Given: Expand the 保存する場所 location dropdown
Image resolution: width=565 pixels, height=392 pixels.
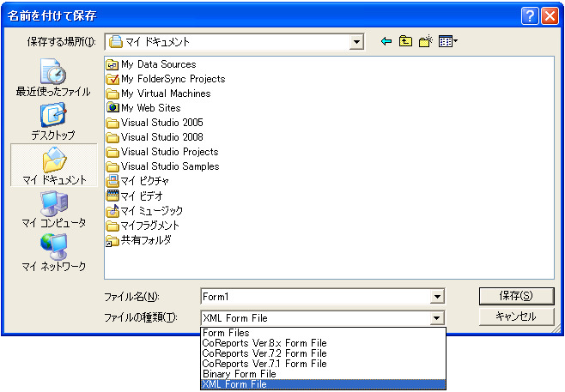Looking at the screenshot, I should pyautogui.click(x=356, y=42).
